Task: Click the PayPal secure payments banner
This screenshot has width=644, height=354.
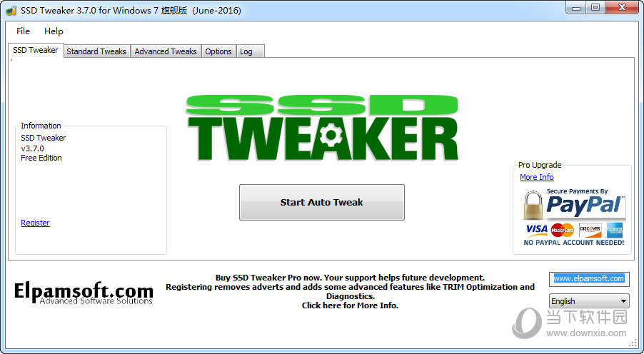Action: point(574,217)
